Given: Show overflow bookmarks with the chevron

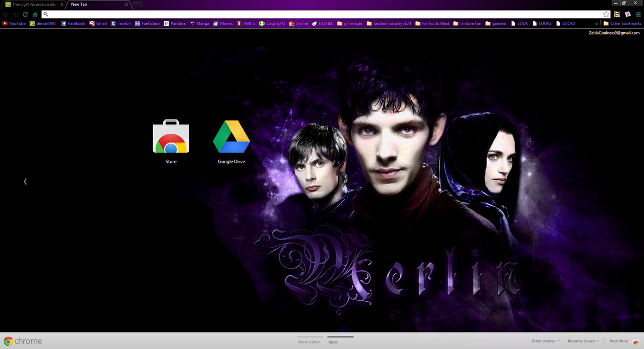Looking at the screenshot, I should (597, 23).
